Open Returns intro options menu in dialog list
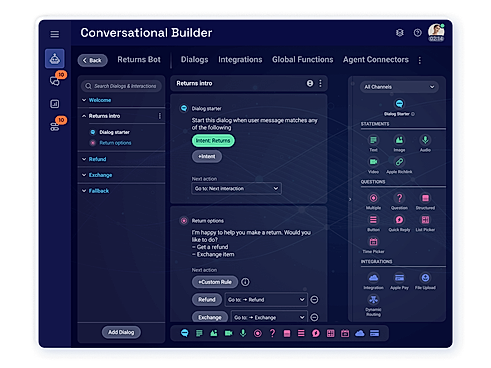491x368 pixels. point(160,116)
